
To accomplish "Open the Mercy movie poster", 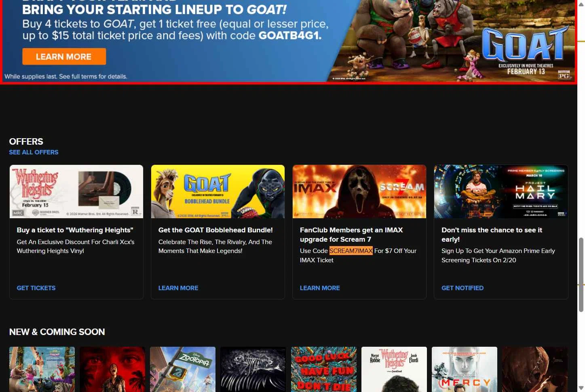I will [x=465, y=369].
